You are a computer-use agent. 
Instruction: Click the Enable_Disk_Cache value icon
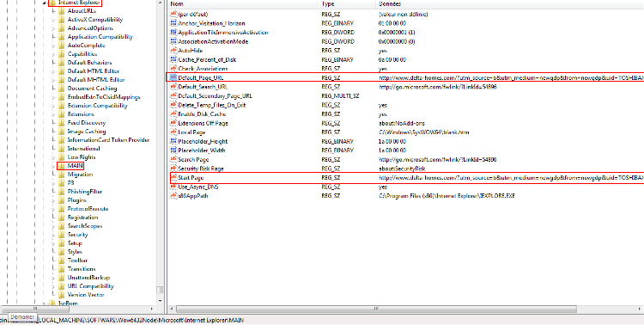[x=173, y=114]
